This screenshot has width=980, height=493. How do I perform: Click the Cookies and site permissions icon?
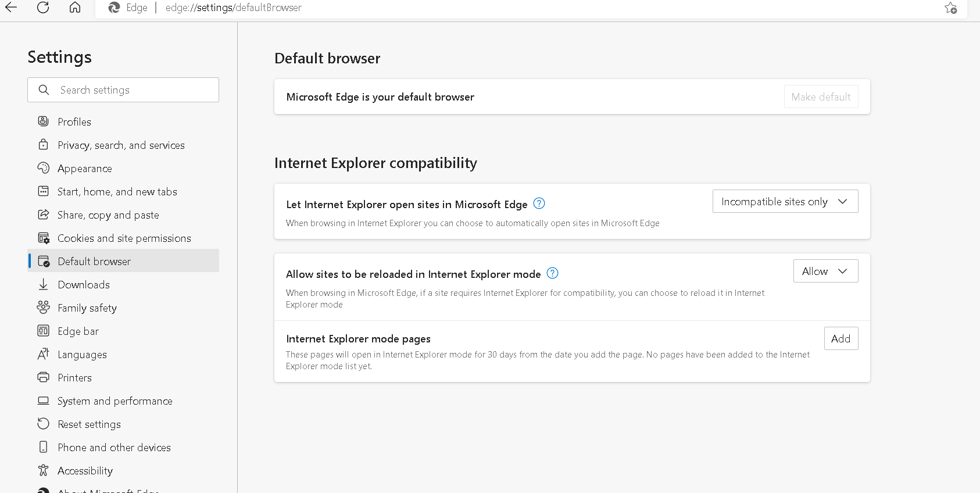tap(44, 238)
